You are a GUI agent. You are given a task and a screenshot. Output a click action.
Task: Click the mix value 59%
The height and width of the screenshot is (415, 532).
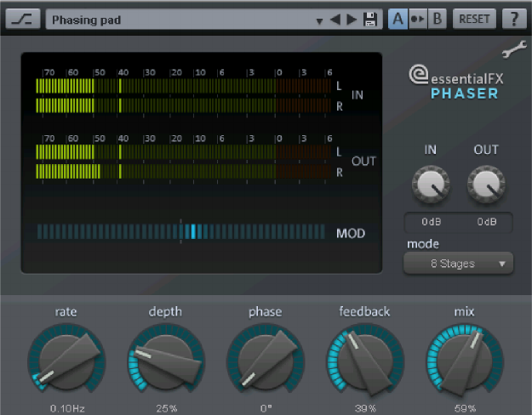pos(465,408)
